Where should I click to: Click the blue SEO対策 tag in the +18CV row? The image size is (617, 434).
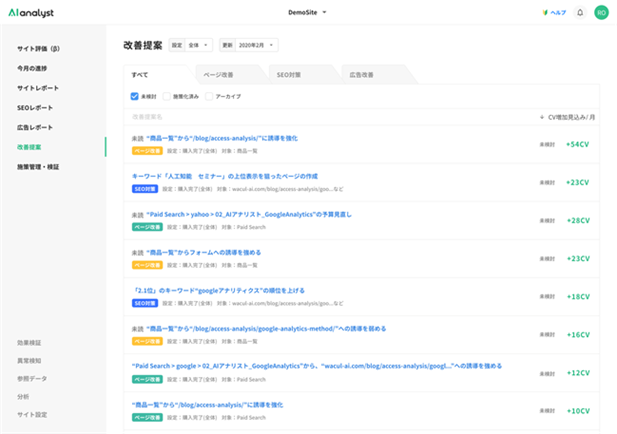pyautogui.click(x=145, y=303)
